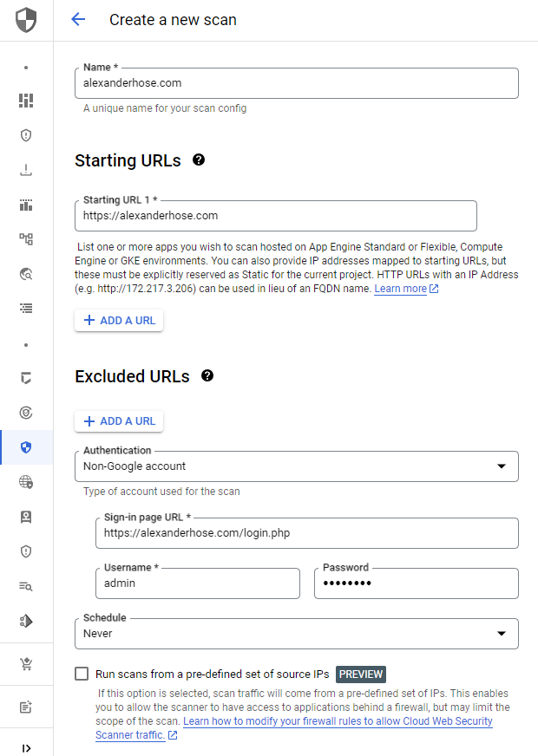The height and width of the screenshot is (756, 538).
Task: Click the back arrow beside Create a new scan
Action: (78, 20)
